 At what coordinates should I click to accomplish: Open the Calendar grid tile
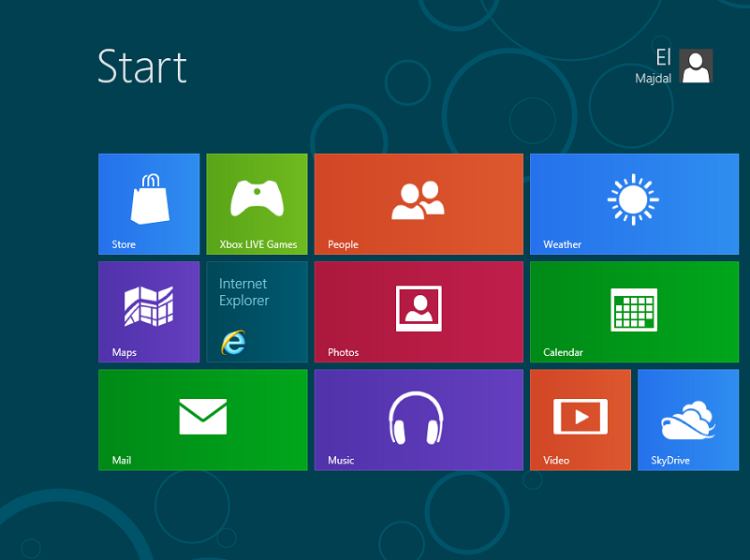click(633, 311)
